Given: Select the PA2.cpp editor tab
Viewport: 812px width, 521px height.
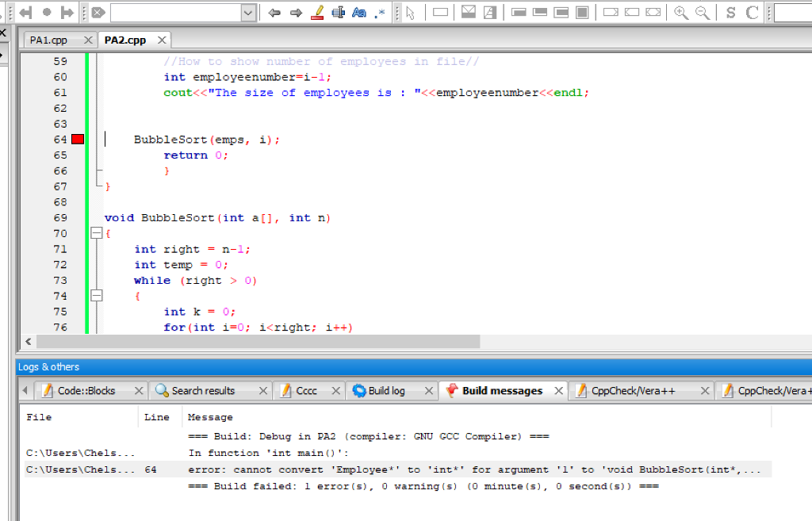Looking at the screenshot, I should [x=125, y=40].
